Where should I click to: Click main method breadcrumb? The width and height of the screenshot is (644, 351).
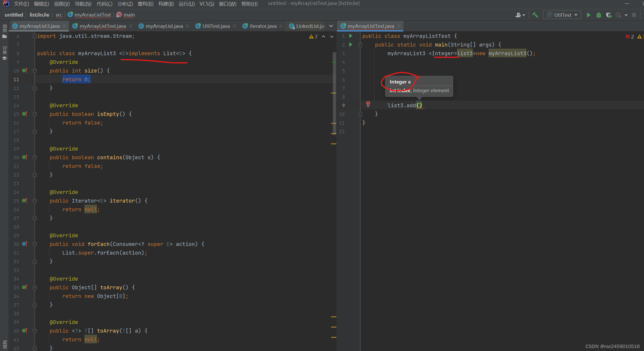(x=126, y=15)
